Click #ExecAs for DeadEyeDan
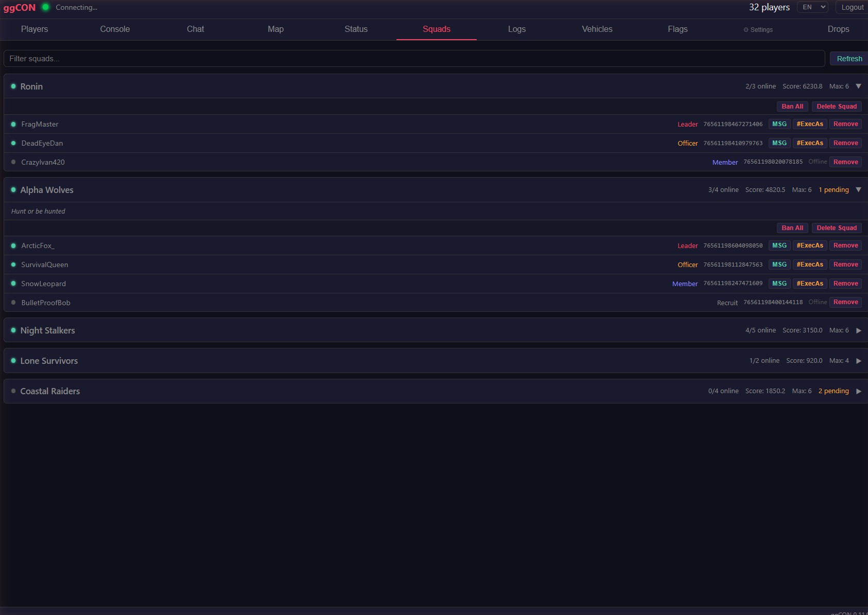868x615 pixels. point(810,143)
